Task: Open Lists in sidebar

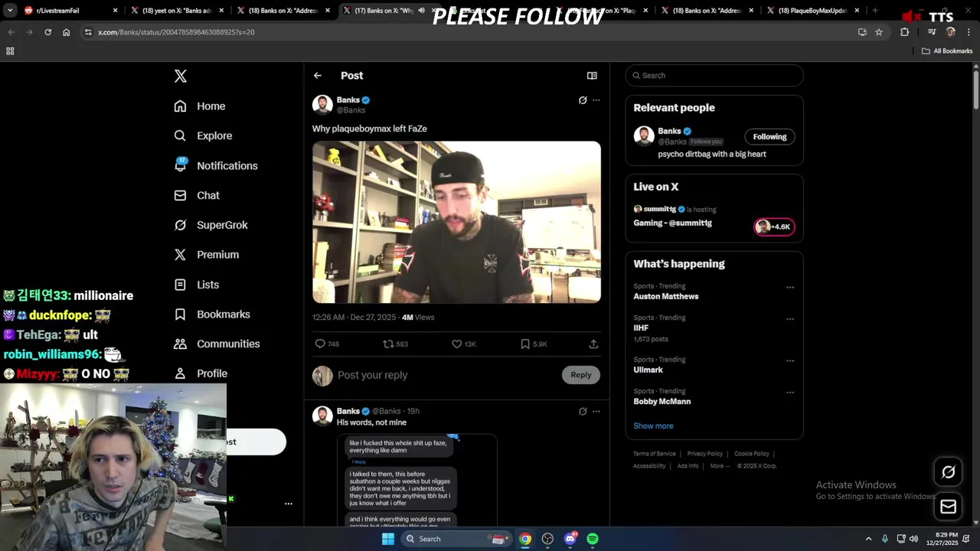Action: [197, 285]
